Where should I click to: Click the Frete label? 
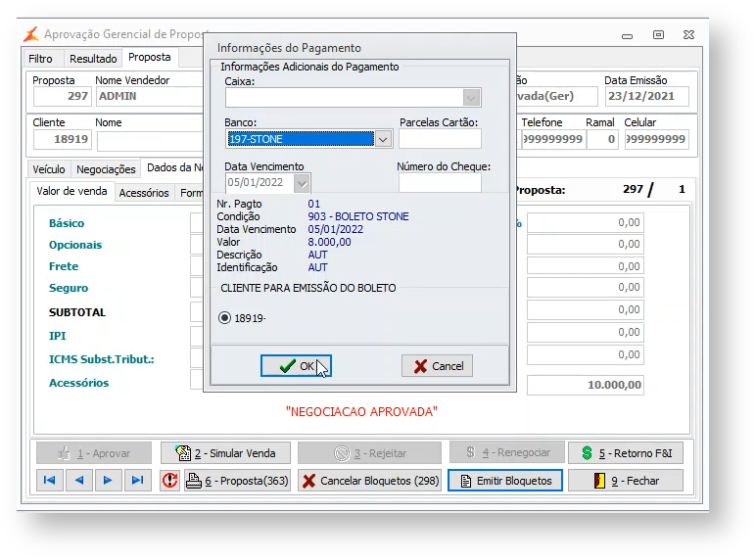pyautogui.click(x=64, y=266)
